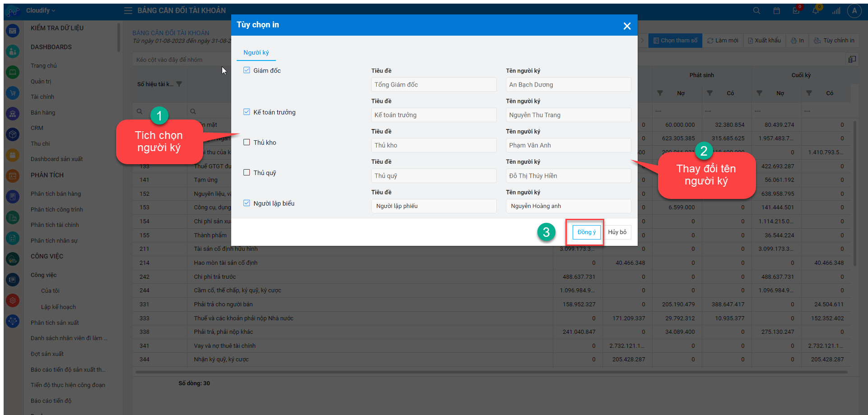
Task: Click the column chooser icon above grid
Action: (852, 59)
